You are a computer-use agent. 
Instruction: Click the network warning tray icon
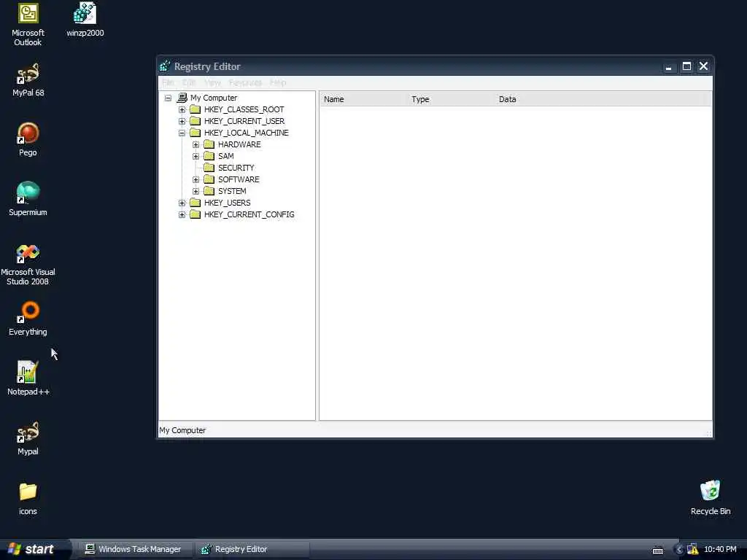(693, 549)
